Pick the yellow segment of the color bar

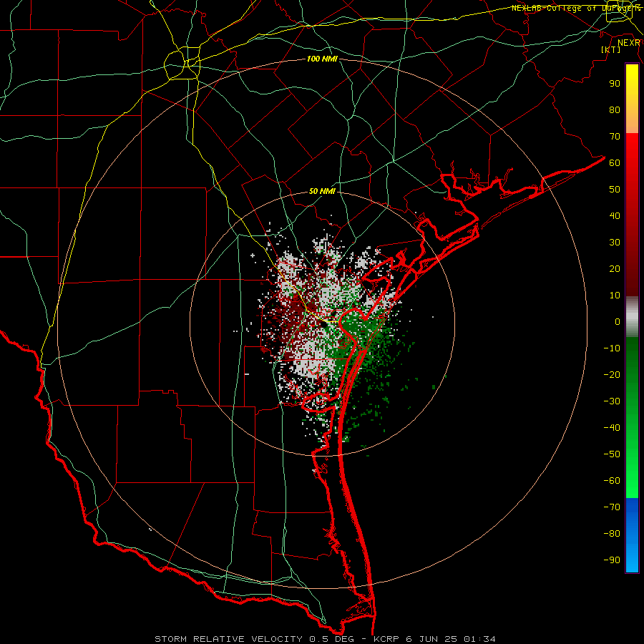click(632, 99)
